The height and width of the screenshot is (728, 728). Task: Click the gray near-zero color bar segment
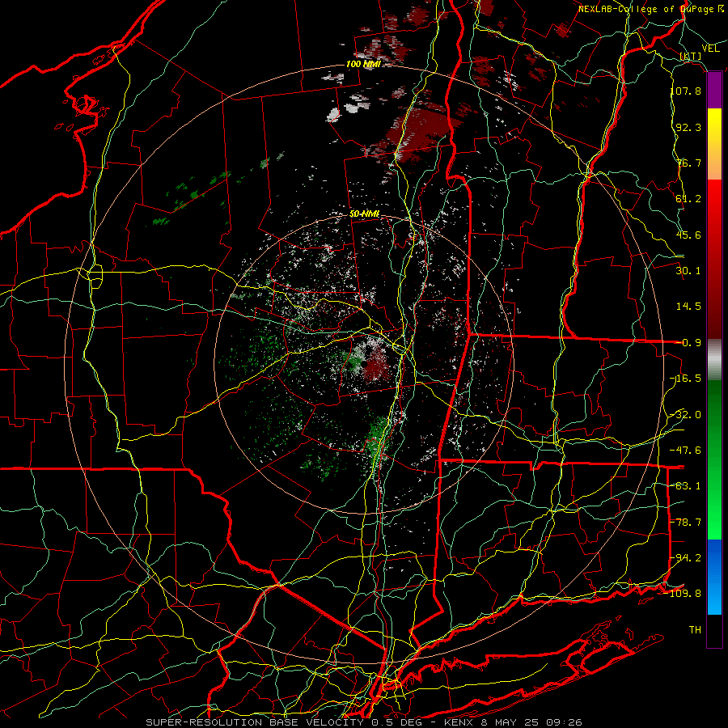tap(714, 360)
